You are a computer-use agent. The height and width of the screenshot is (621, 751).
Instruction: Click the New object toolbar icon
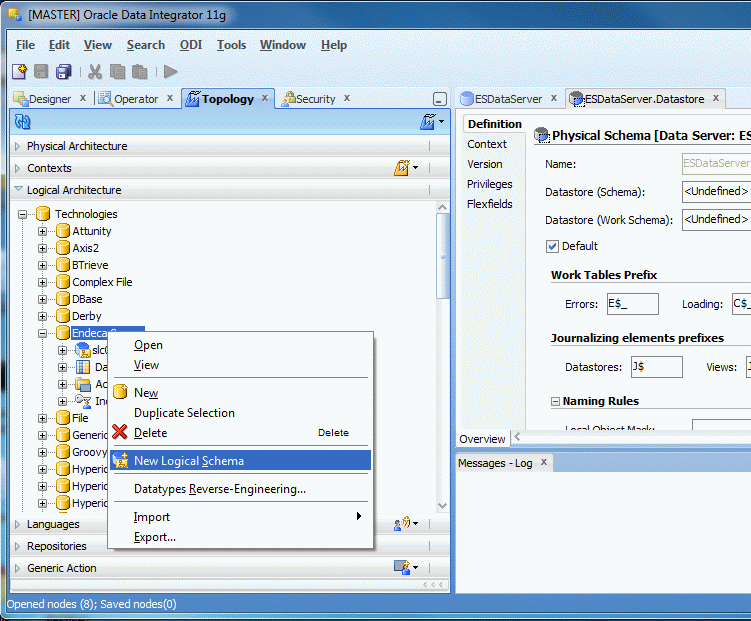pos(19,72)
